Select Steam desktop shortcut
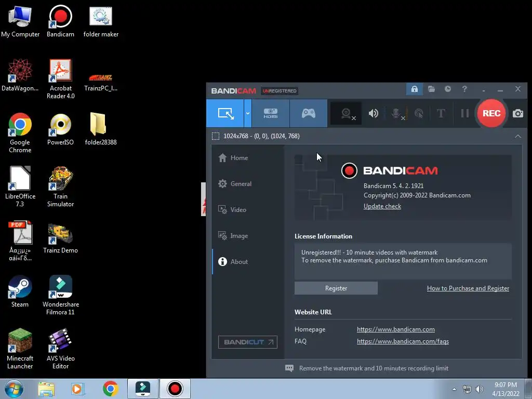532x399 pixels. click(20, 291)
